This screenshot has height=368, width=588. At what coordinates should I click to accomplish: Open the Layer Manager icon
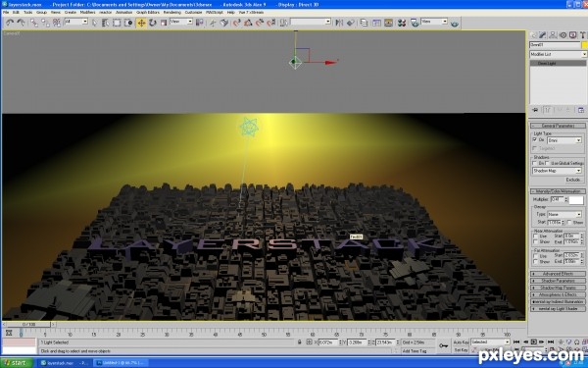pos(364,23)
